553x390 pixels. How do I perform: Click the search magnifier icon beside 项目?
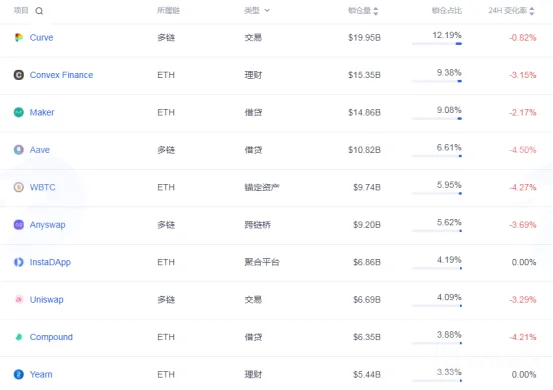pyautogui.click(x=39, y=11)
